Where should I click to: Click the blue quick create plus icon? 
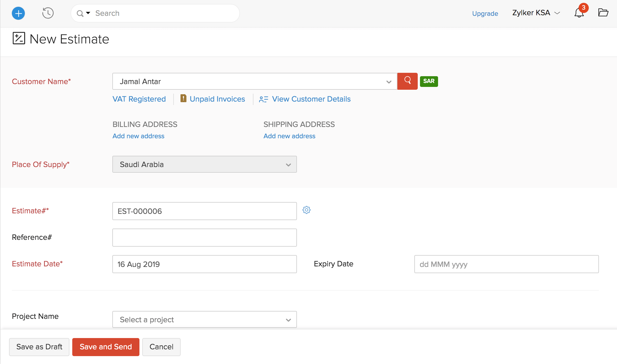pyautogui.click(x=18, y=13)
